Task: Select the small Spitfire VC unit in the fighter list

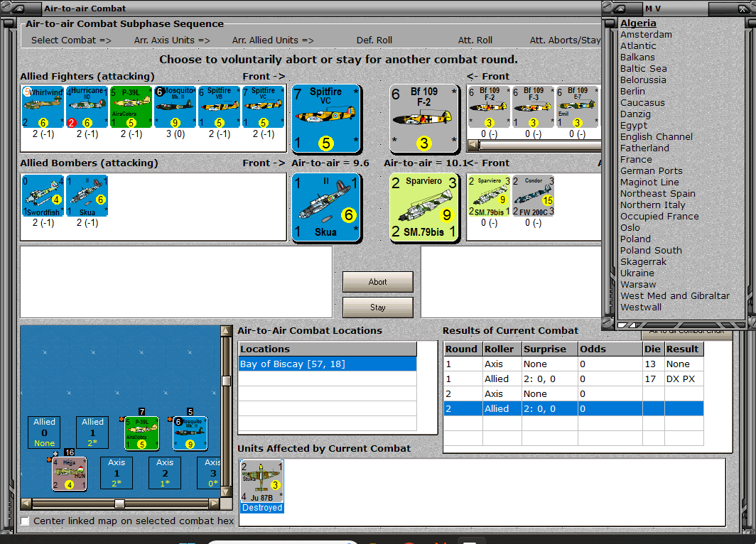Action: pyautogui.click(x=263, y=107)
